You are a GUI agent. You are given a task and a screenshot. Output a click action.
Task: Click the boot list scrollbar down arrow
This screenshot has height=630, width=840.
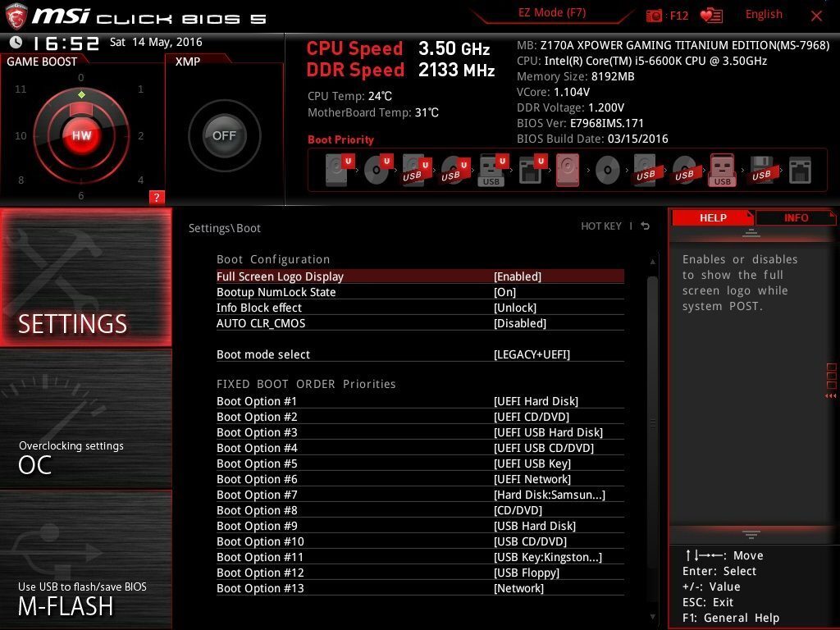pos(652,617)
